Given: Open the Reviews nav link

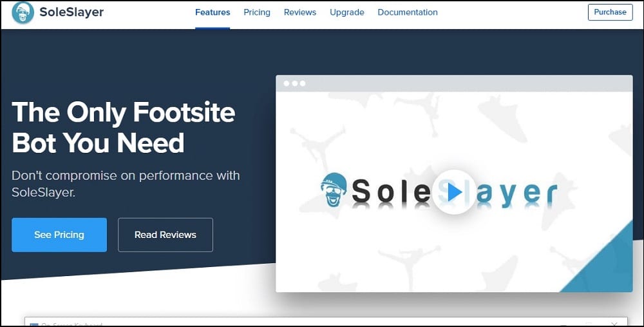Looking at the screenshot, I should (300, 12).
